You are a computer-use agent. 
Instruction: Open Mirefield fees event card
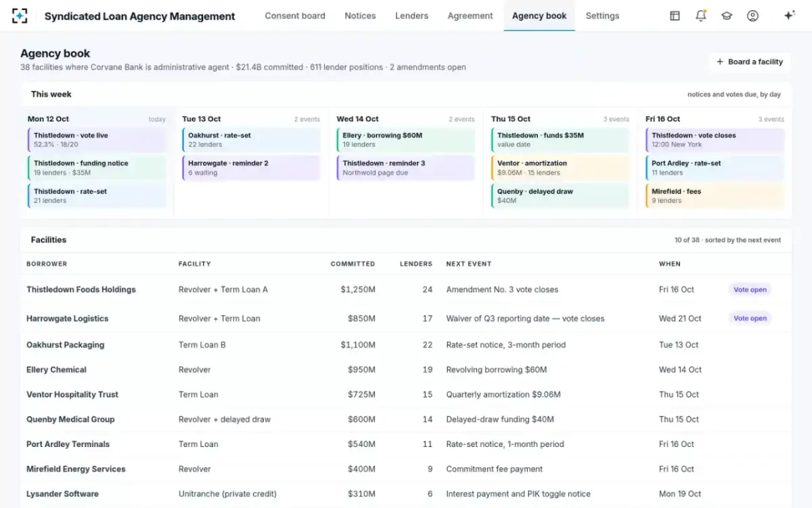[x=715, y=196]
